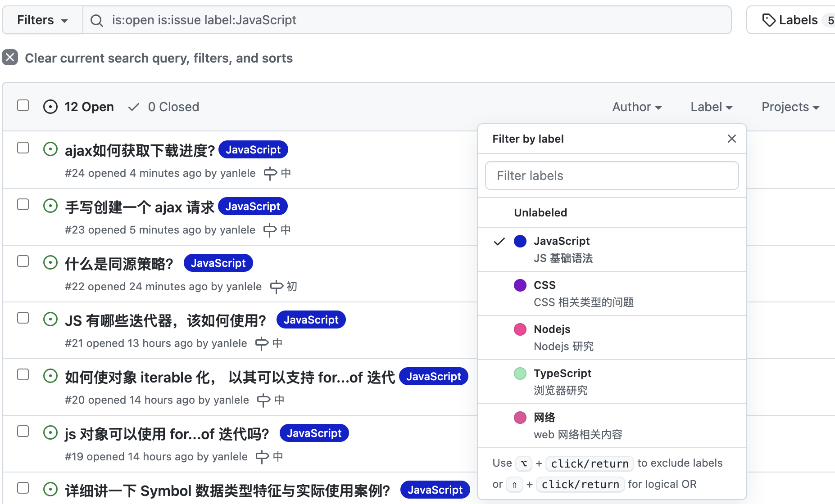Open issue JS 有哪些迭代器，该如何使用?

point(166,320)
